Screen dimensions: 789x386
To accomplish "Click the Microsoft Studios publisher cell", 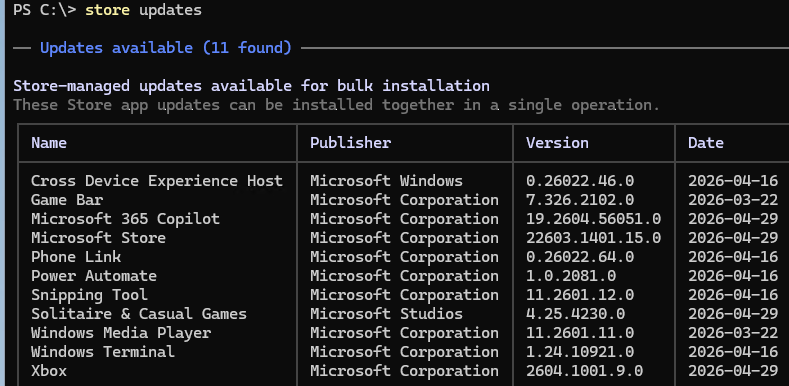I will click(x=386, y=314).
